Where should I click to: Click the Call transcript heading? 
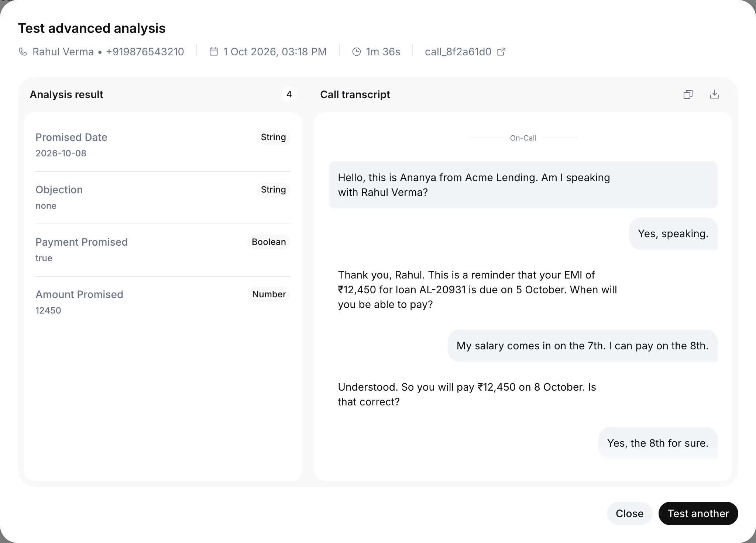pos(355,94)
